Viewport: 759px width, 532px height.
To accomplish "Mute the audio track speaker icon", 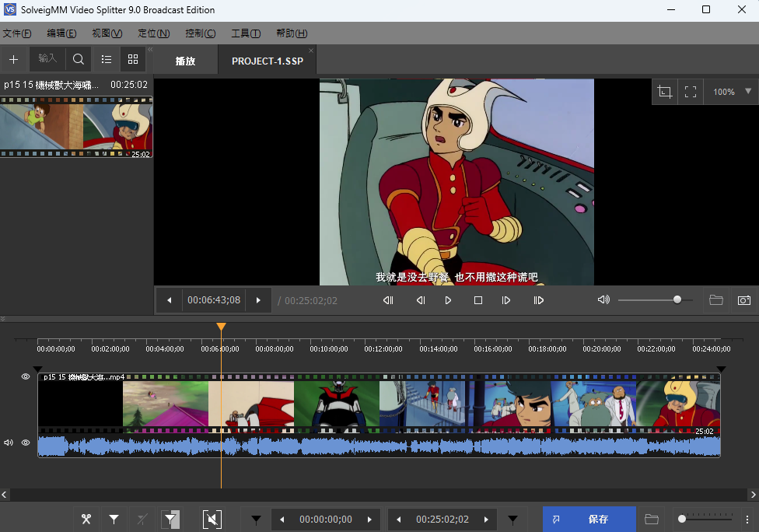I will [x=9, y=443].
